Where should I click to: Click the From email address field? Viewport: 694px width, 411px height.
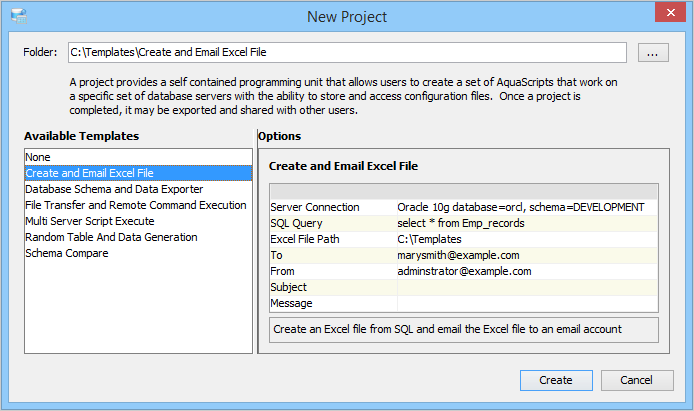pos(527,271)
